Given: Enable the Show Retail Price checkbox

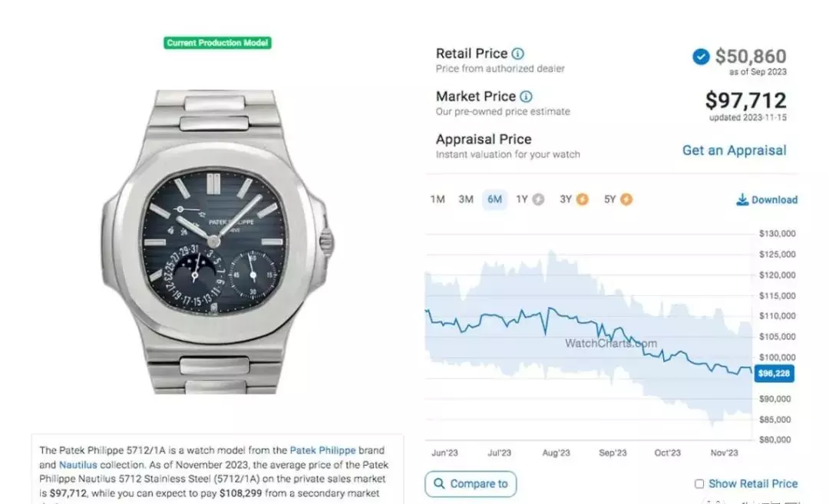Looking at the screenshot, I should (x=699, y=484).
